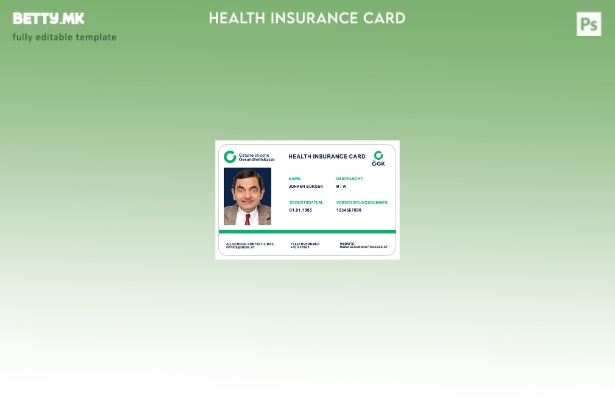The width and height of the screenshot is (615, 400).
Task: Click the Österreichische Gesundheitskasse text
Action: click(254, 157)
